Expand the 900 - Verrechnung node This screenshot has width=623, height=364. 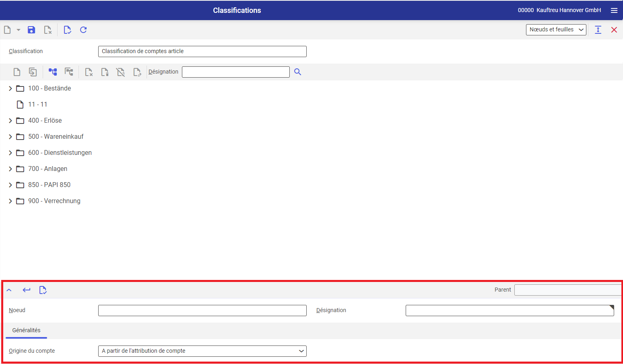[x=10, y=201]
